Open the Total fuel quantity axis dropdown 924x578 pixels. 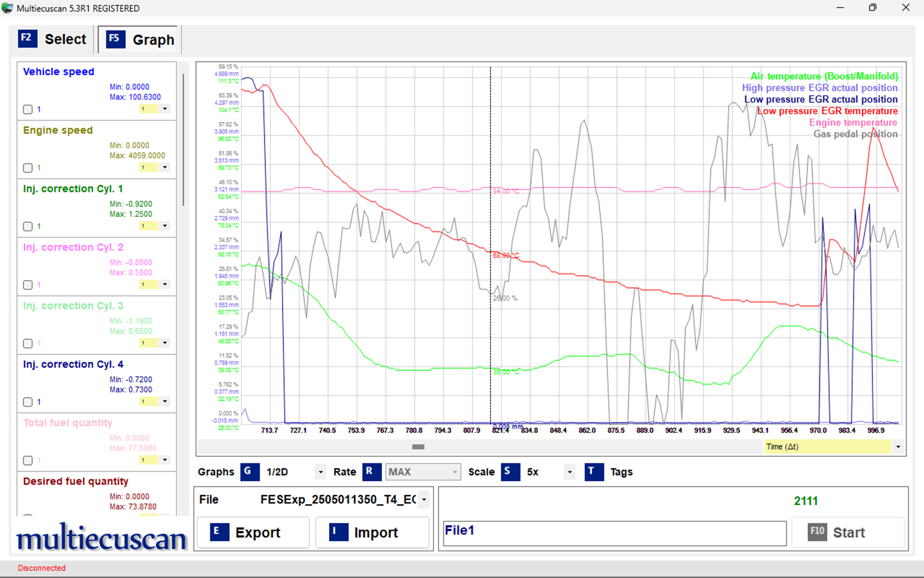165,460
